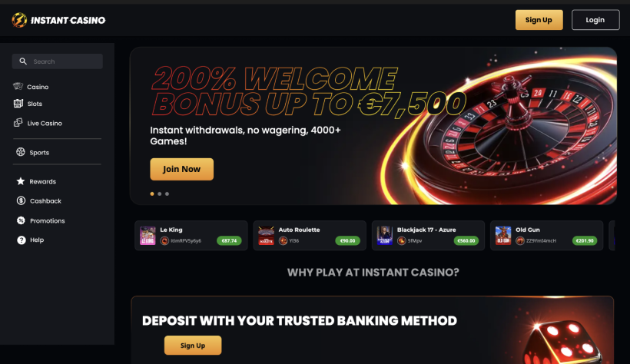Open the Le King game thumbnail

pos(148,236)
